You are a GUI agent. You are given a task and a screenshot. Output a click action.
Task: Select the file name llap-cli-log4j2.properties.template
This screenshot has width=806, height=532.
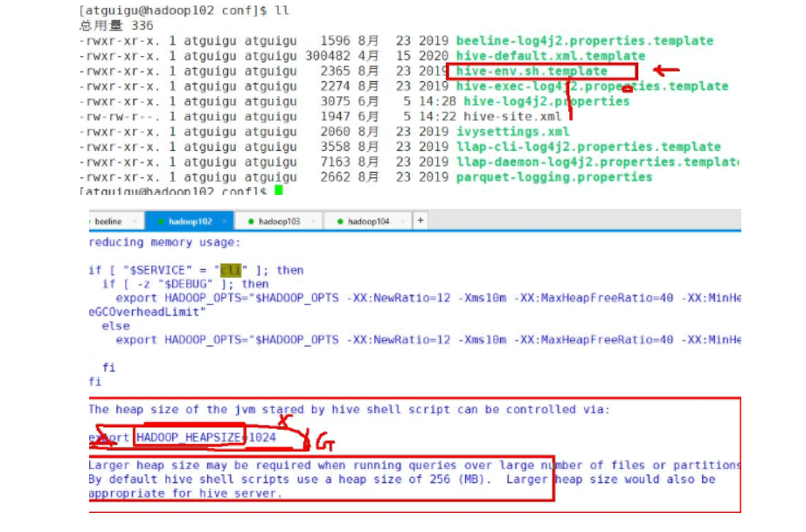[588, 147]
